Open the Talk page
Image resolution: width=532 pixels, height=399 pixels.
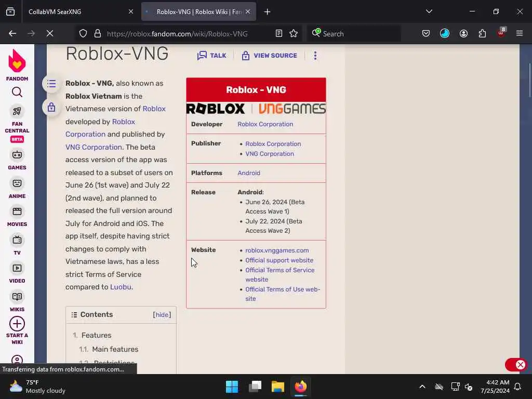[212, 55]
